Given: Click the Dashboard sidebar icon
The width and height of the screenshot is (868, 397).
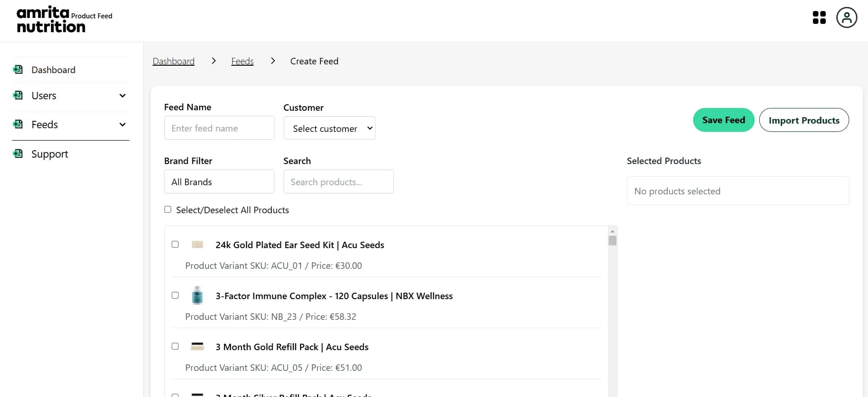Looking at the screenshot, I should pos(18,70).
